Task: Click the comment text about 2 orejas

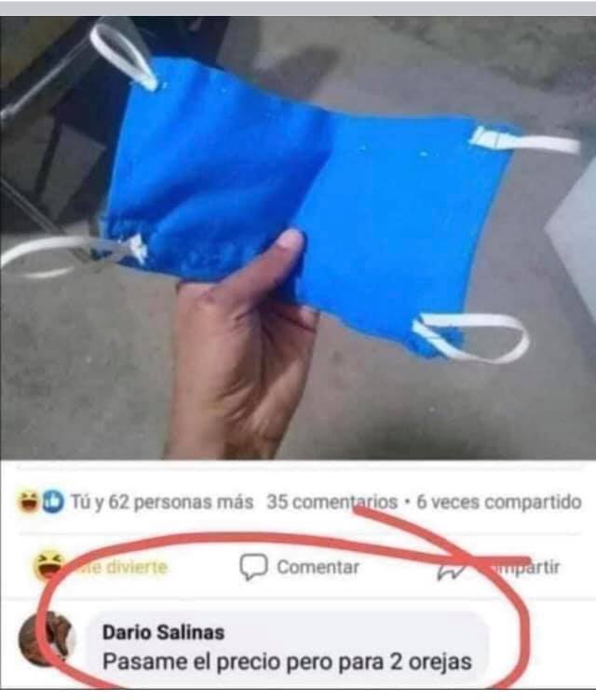Action: (287, 662)
